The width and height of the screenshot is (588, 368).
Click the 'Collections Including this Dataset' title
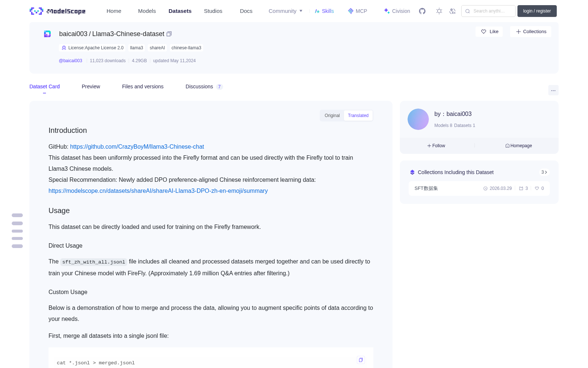click(456, 172)
